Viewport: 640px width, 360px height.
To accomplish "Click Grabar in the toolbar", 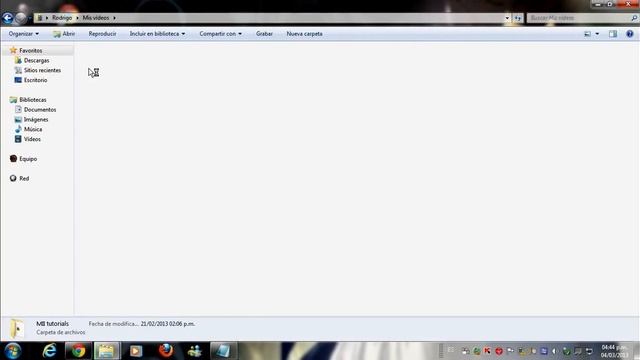I will [264, 34].
